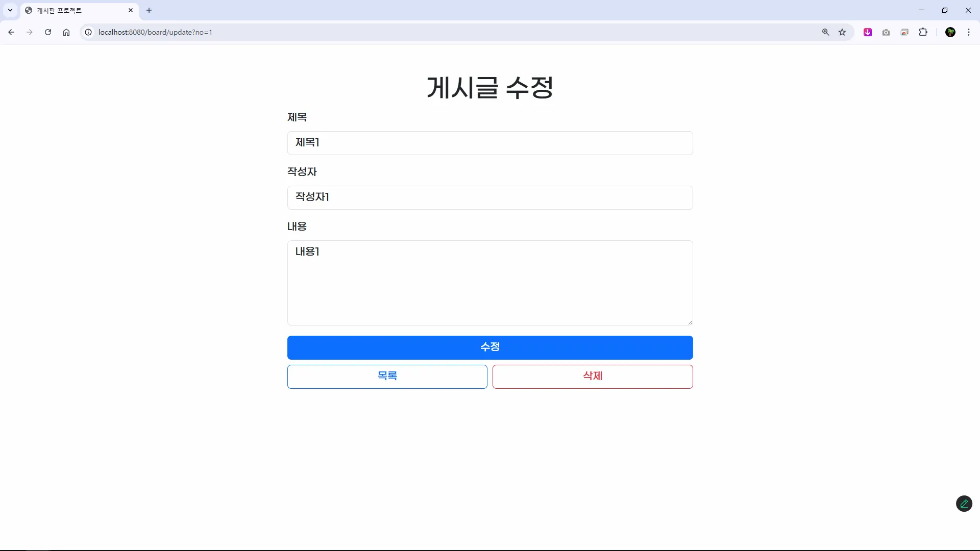Click the red 삭제 button
The width and height of the screenshot is (980, 551).
593,377
